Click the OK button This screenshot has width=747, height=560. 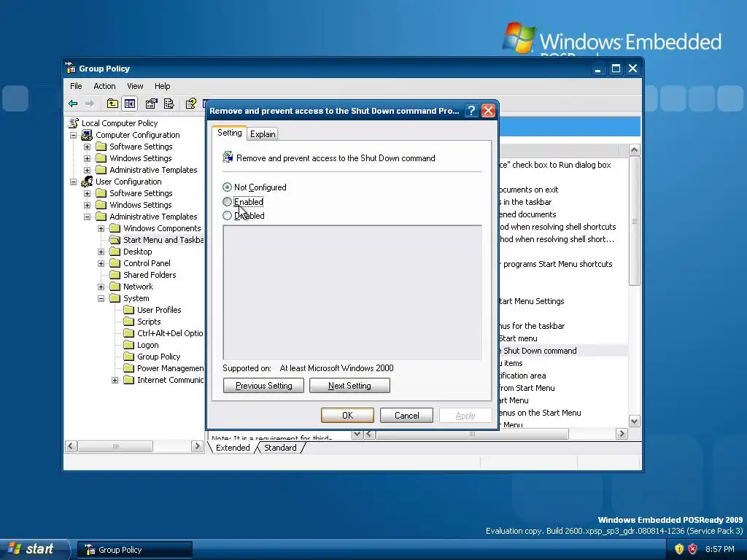coord(347,415)
